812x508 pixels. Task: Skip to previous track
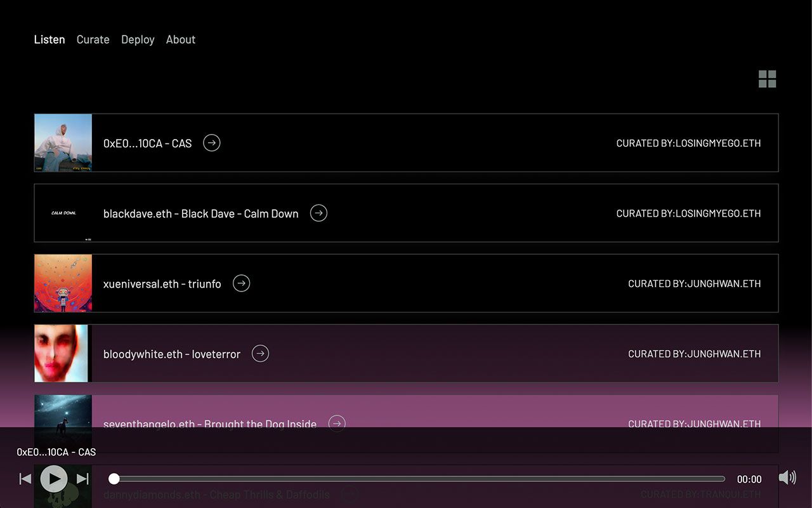click(25, 479)
